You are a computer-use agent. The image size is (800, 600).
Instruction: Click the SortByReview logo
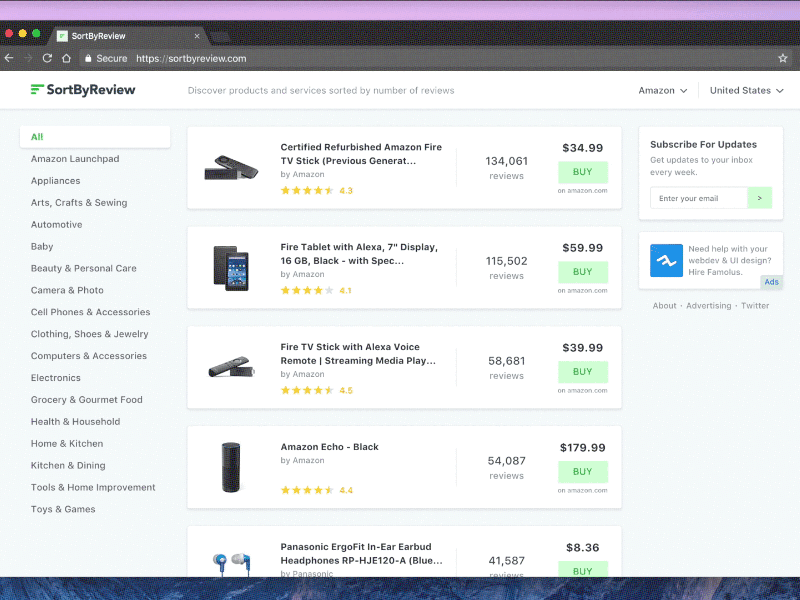click(83, 90)
